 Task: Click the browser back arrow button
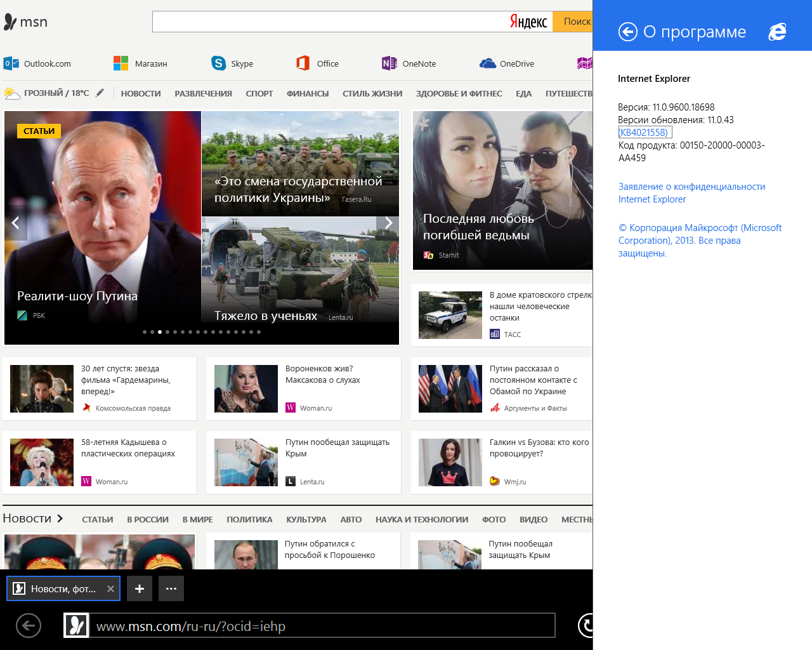[29, 626]
